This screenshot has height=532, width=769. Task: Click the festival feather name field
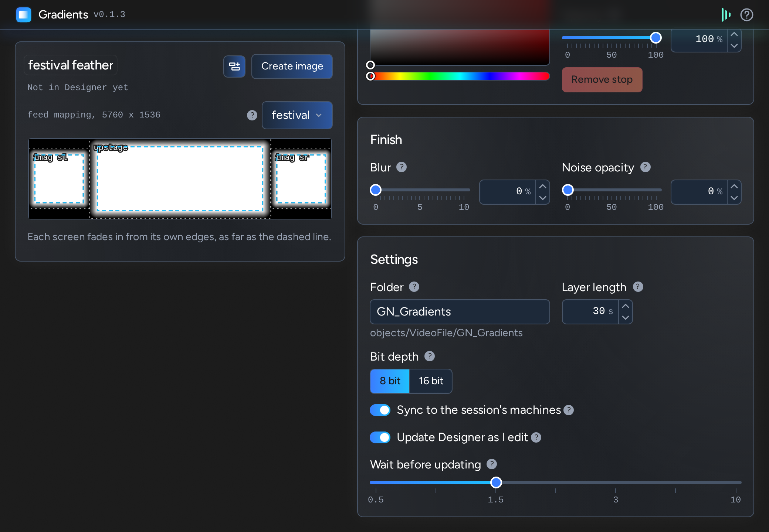(71, 65)
